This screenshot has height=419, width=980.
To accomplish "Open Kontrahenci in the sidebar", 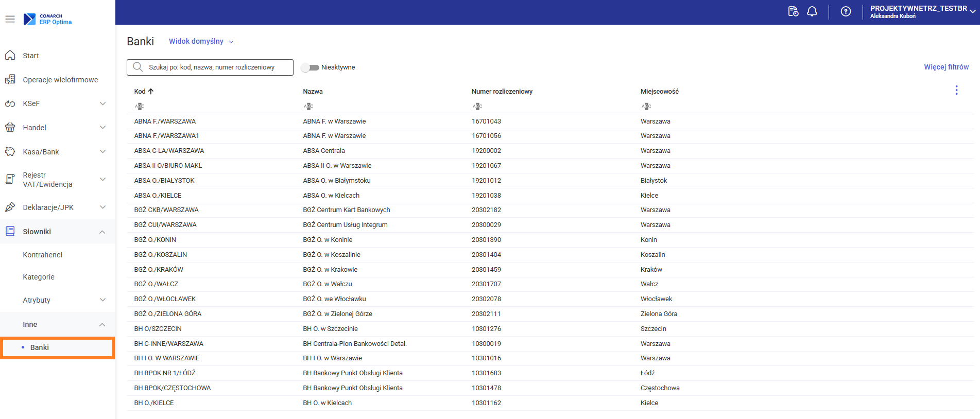I will 42,255.
